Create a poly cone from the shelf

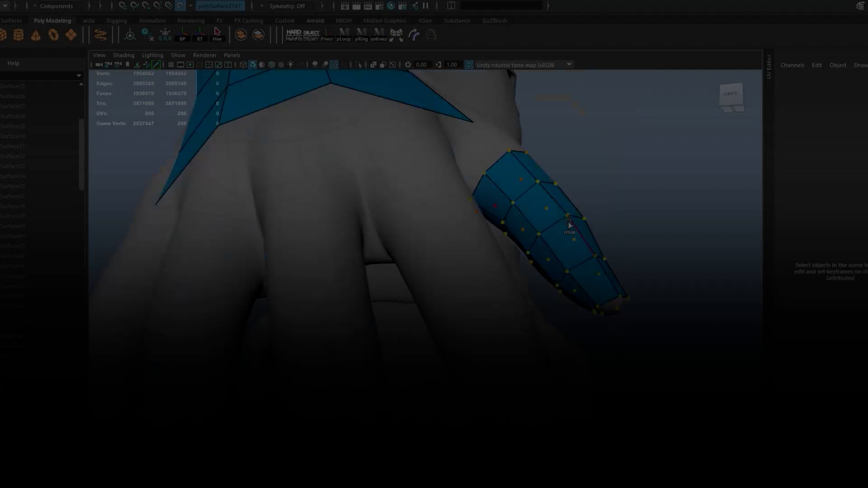pyautogui.click(x=36, y=35)
